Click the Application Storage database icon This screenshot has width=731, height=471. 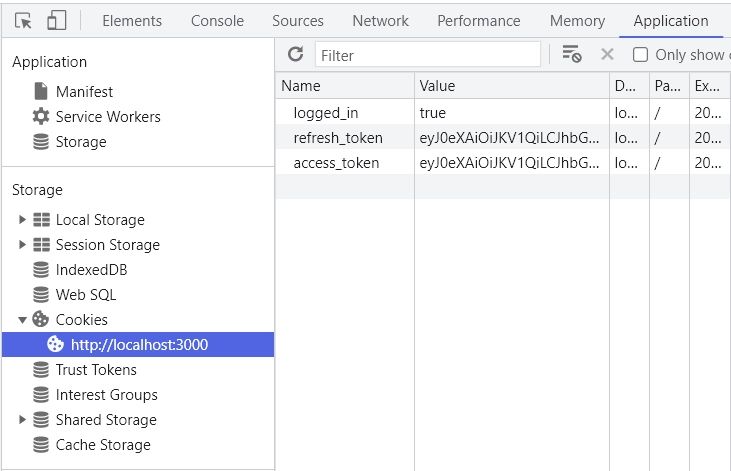[41, 141]
